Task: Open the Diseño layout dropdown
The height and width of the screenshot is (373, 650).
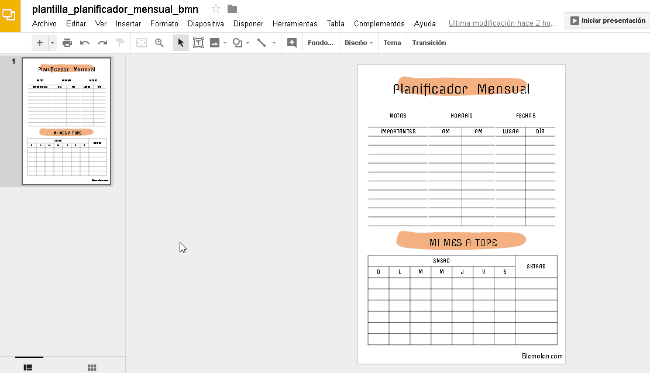Action: 359,43
